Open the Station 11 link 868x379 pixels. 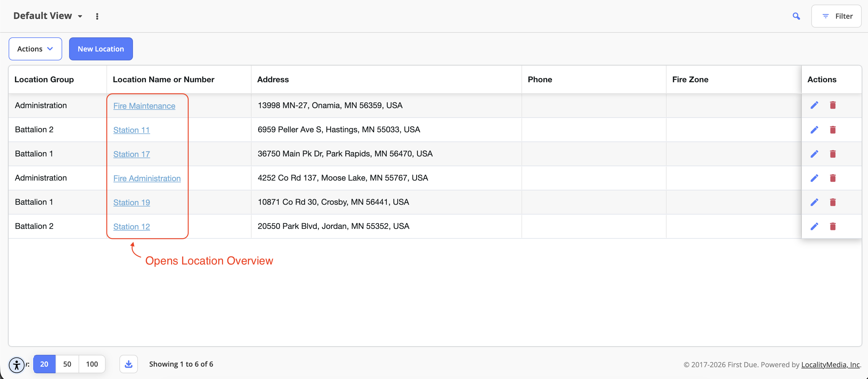[132, 130]
